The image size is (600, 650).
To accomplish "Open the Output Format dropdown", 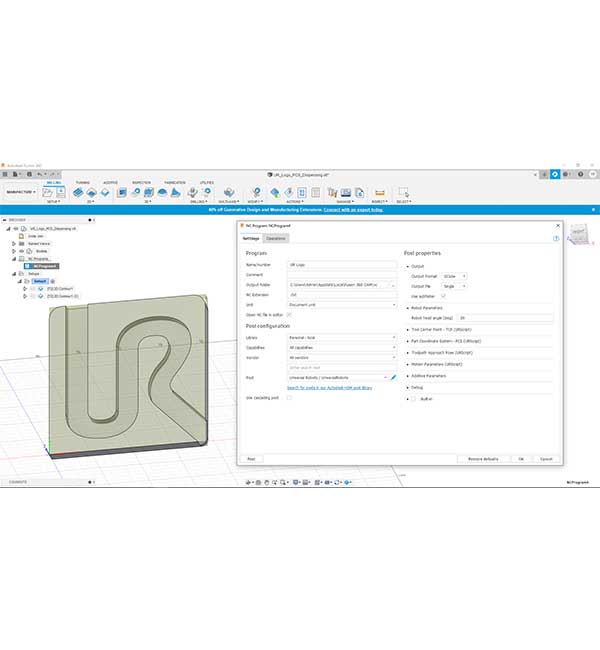I will (x=454, y=276).
